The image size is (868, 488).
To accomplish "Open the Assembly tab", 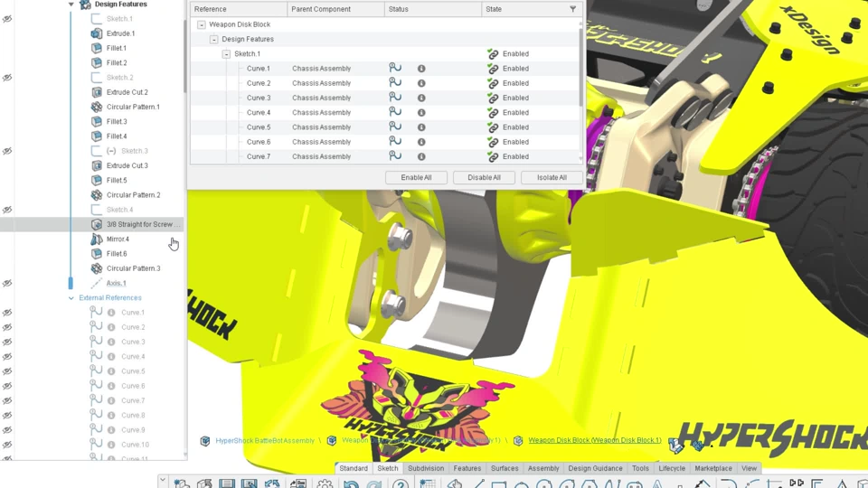I will tap(543, 468).
